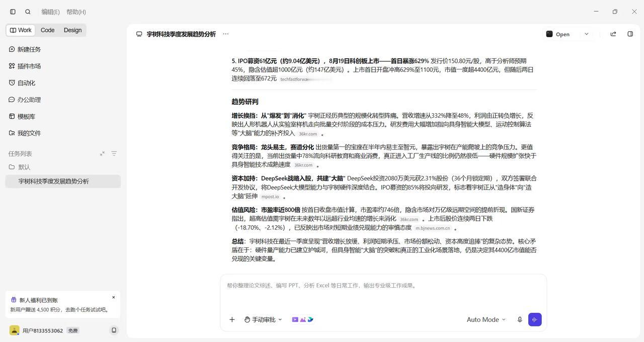The image size is (644, 342).
Task: Open the 36kr.com citation after 增长来消化
Action: (409, 219)
